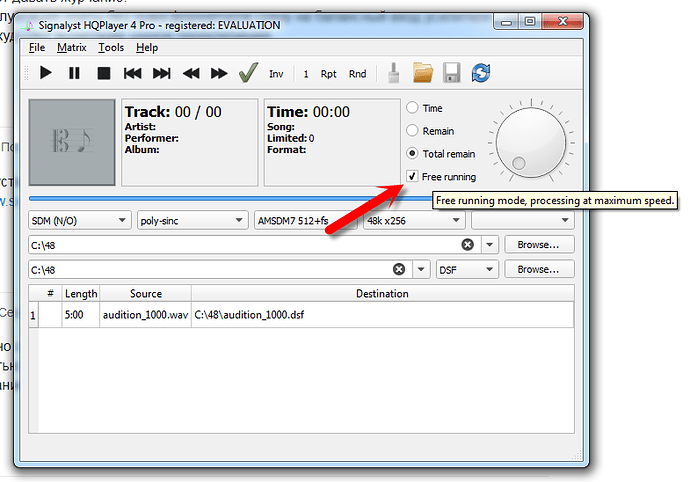Viewport: 690px width, 482px height.
Task: Start playback with the Play button
Action: click(x=46, y=73)
